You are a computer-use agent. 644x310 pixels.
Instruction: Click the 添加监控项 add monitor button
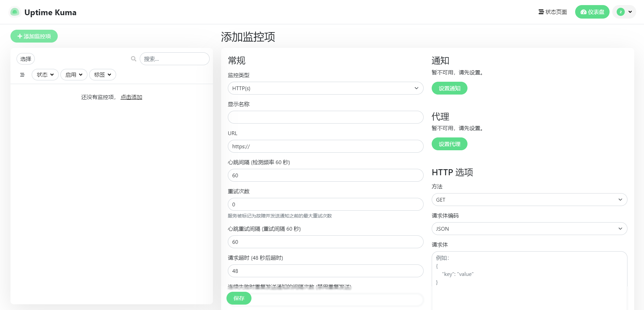tap(34, 36)
